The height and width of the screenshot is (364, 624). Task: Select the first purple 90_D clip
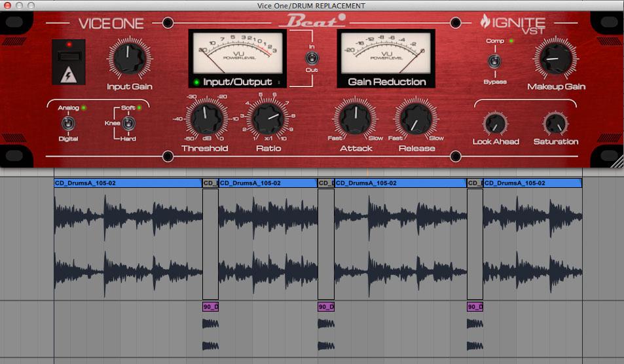click(x=211, y=306)
